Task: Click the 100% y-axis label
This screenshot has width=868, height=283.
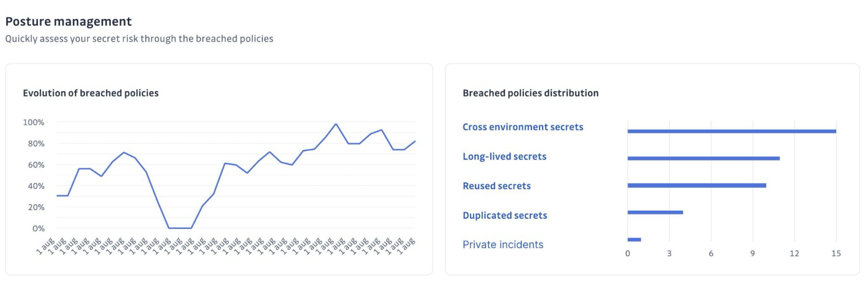Action: (34, 122)
